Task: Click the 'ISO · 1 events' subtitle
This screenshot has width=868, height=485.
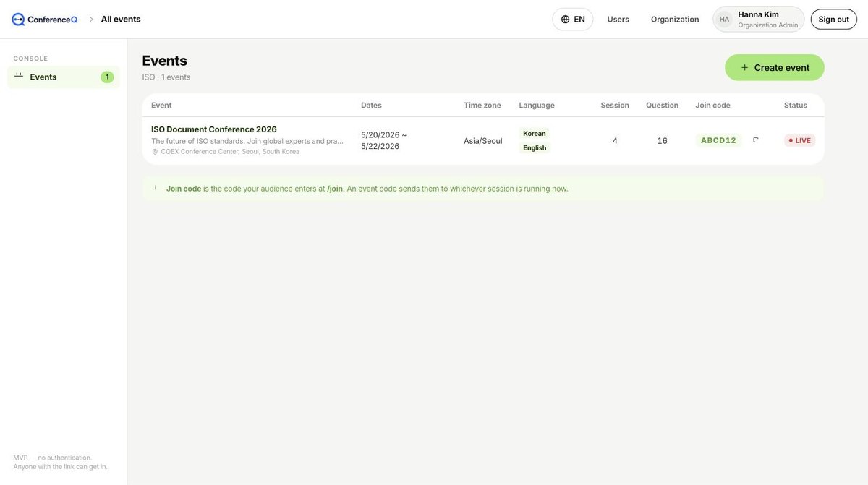Action: [x=166, y=77]
